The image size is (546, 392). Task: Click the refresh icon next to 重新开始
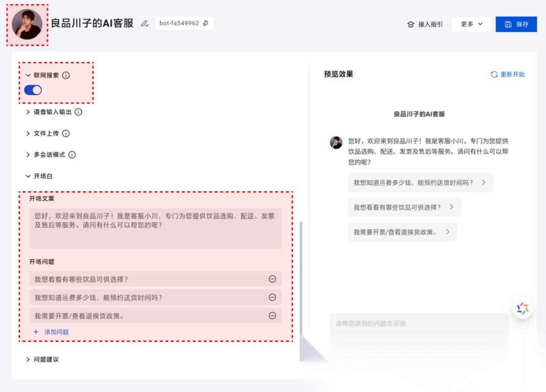[x=494, y=74]
